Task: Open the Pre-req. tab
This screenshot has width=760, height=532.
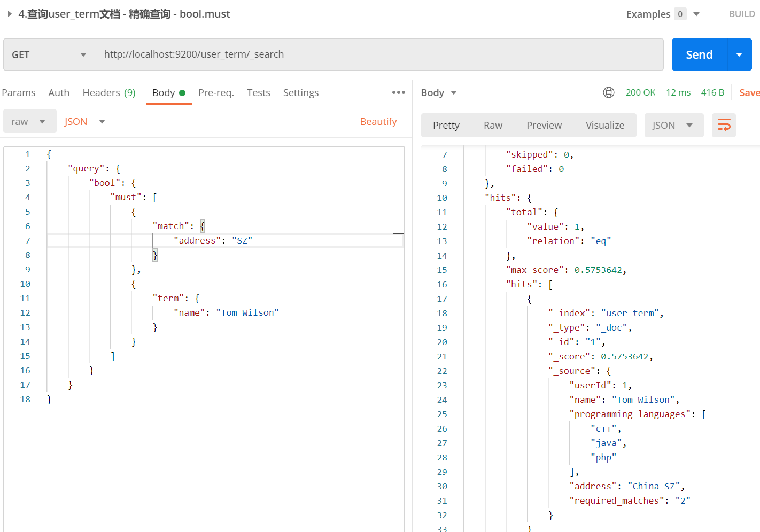Action: pos(216,92)
